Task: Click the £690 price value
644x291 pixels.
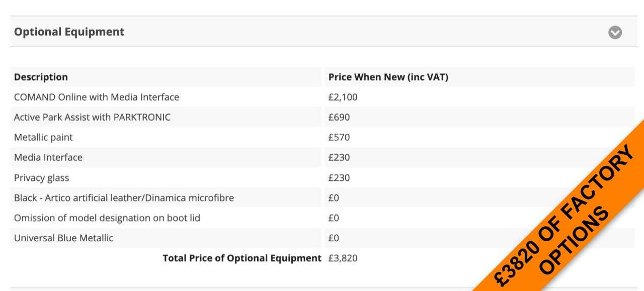Action: coord(339,117)
